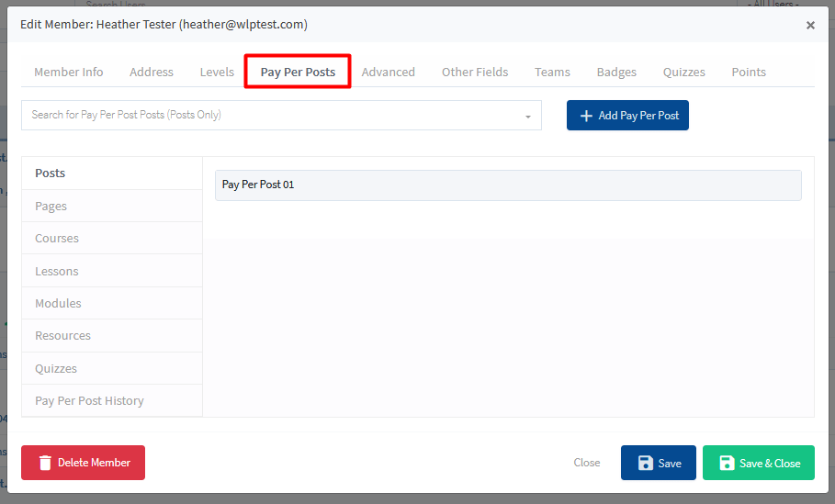Select Posts in the content type list

point(112,173)
